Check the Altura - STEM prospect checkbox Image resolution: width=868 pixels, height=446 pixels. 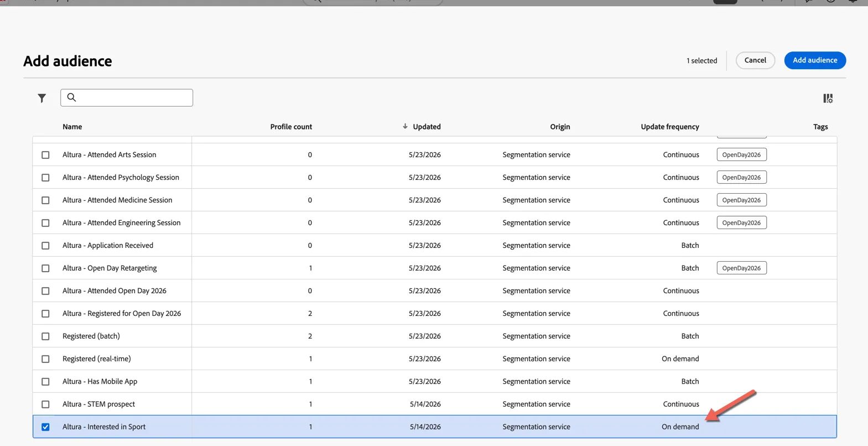pyautogui.click(x=45, y=404)
